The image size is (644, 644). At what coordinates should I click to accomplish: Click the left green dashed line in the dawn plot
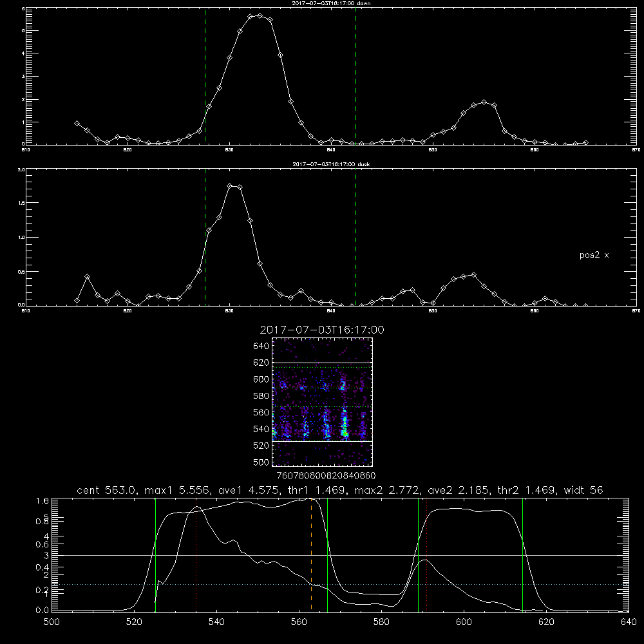coord(205,76)
